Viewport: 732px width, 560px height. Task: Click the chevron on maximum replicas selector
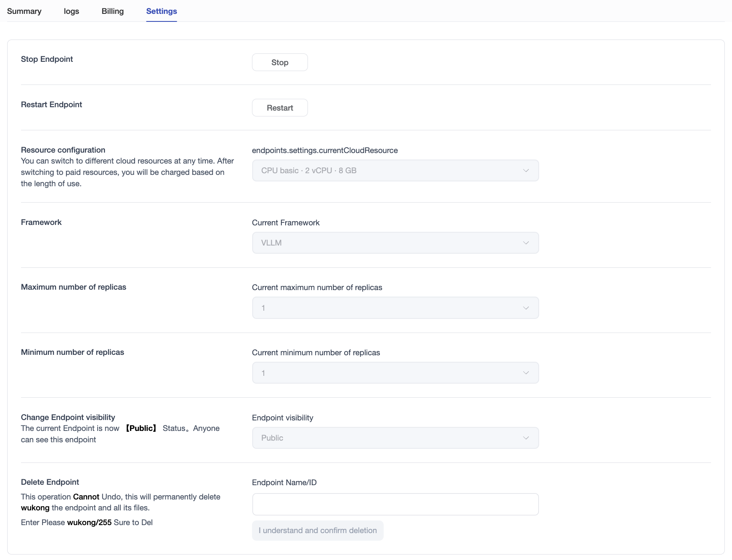[x=525, y=308]
